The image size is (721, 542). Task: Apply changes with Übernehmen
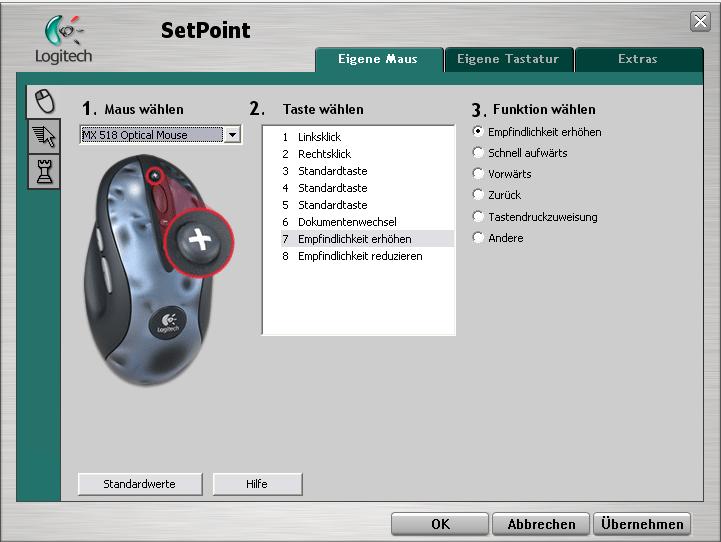coord(642,524)
